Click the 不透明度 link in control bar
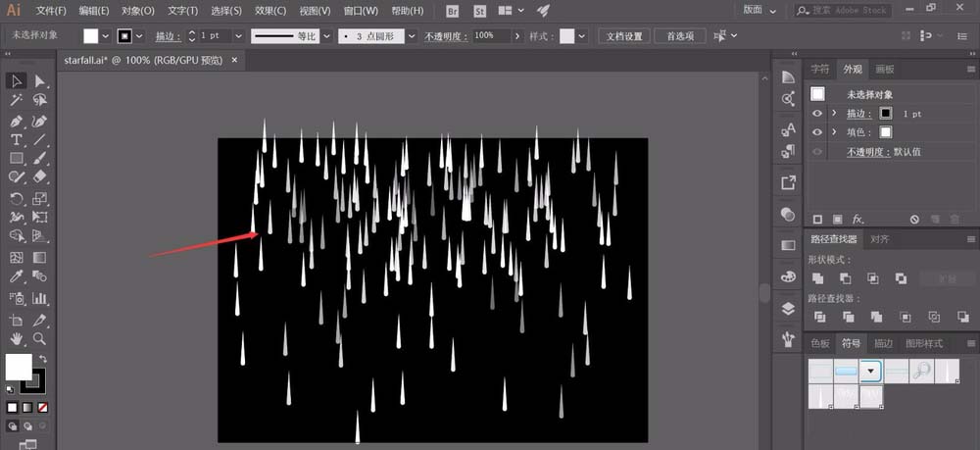The image size is (980, 450). pos(446,36)
